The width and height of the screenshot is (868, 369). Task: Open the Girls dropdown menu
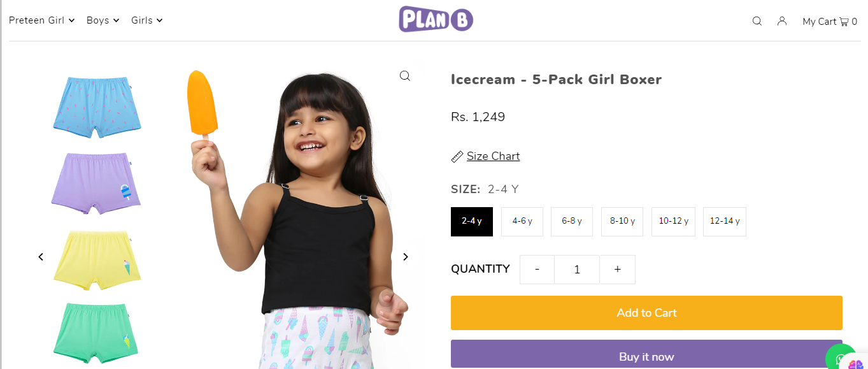click(x=147, y=20)
